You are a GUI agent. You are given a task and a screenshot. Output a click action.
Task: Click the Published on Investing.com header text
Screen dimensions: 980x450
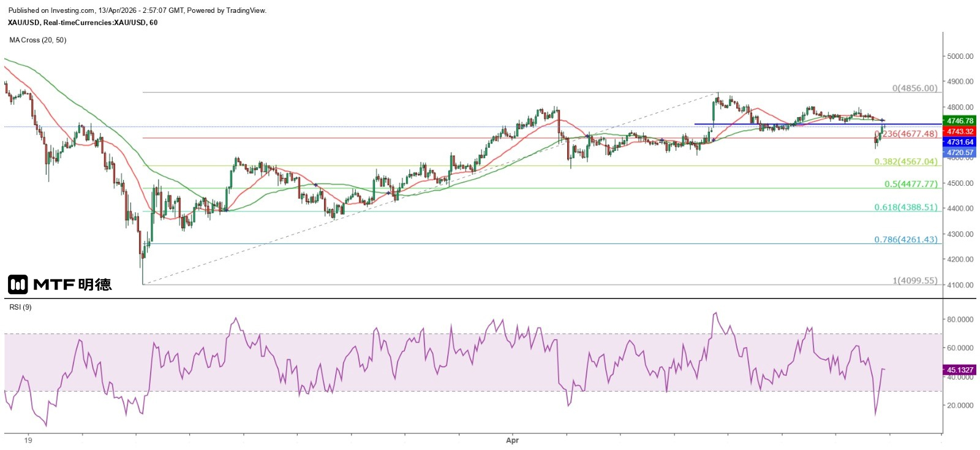point(137,10)
